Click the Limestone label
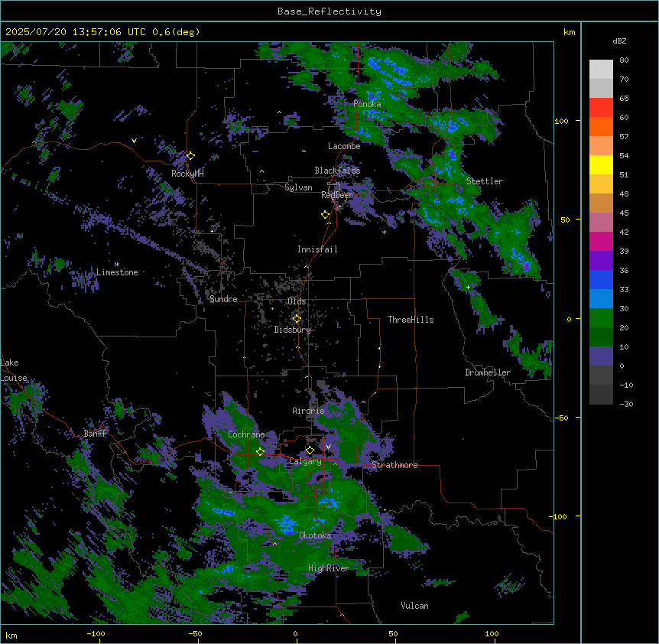The height and width of the screenshot is (644, 659). tap(117, 272)
